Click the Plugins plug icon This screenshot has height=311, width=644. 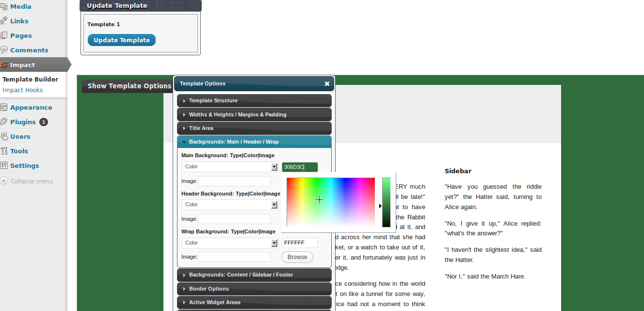[x=4, y=122]
